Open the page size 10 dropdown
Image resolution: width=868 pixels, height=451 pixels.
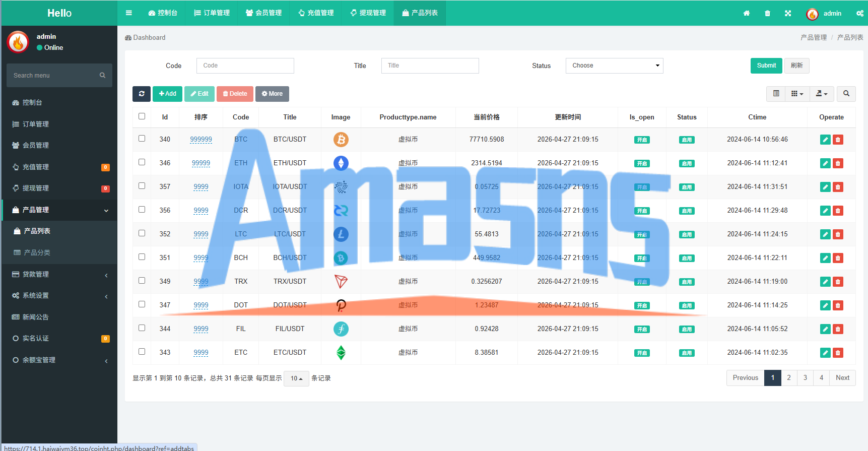[x=296, y=378]
